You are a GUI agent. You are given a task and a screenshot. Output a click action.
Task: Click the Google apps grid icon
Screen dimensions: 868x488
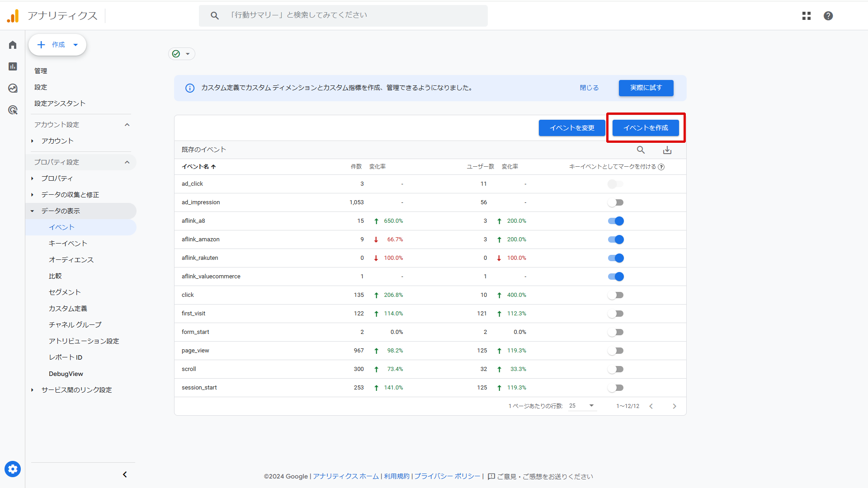(x=807, y=16)
